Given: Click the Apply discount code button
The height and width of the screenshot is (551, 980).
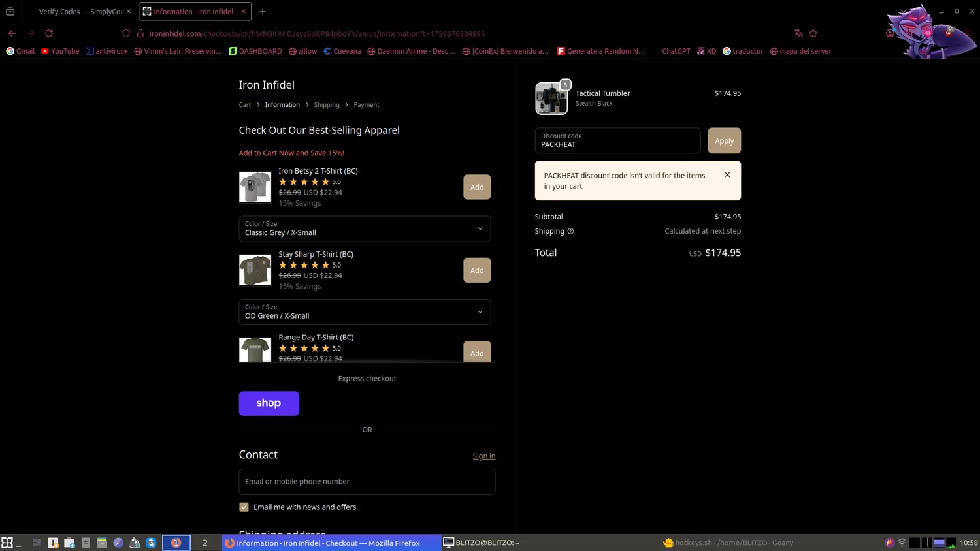Looking at the screenshot, I should coord(724,140).
